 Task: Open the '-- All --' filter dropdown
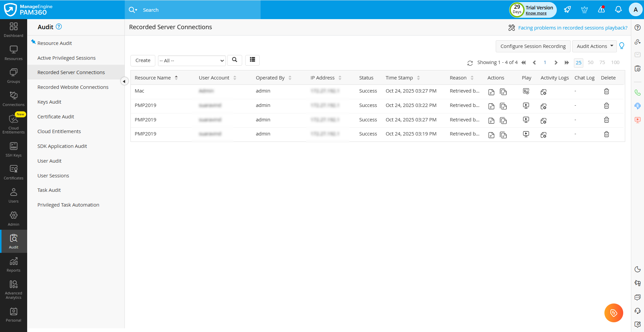192,61
